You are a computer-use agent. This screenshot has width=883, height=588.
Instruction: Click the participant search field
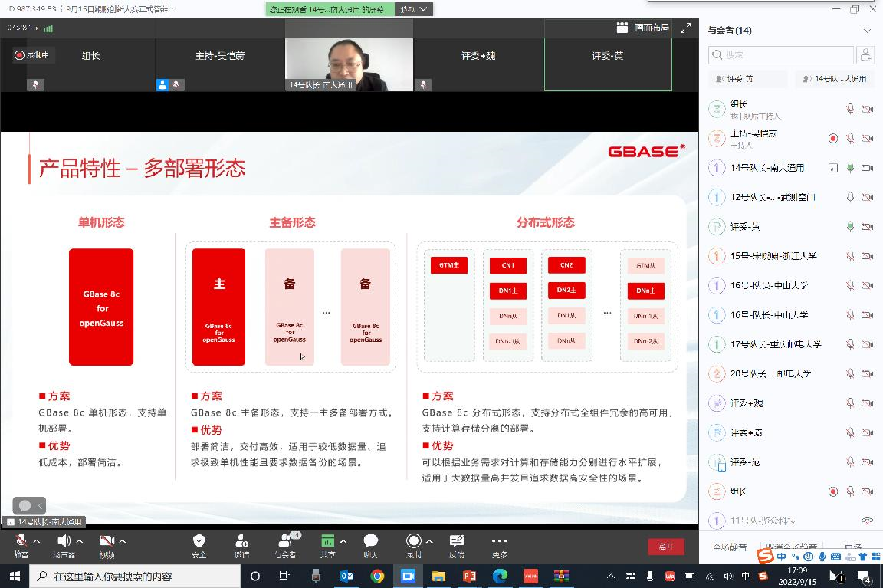(x=781, y=54)
